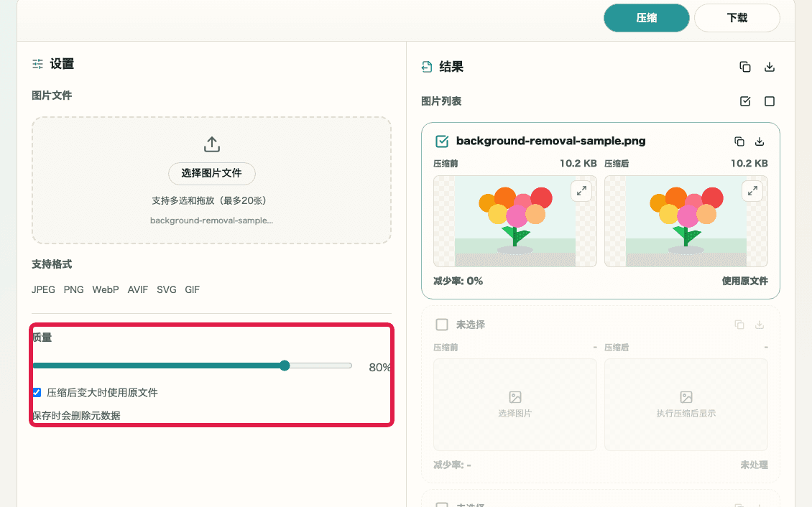Click the 支持多选和拖放 hint text
This screenshot has height=507, width=812.
click(x=211, y=201)
